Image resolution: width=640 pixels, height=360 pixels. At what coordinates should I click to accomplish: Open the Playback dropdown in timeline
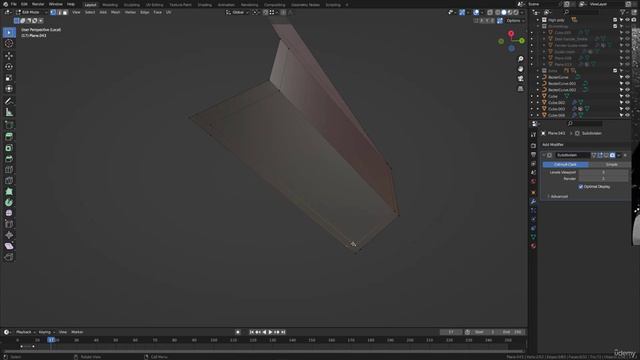tap(25, 332)
